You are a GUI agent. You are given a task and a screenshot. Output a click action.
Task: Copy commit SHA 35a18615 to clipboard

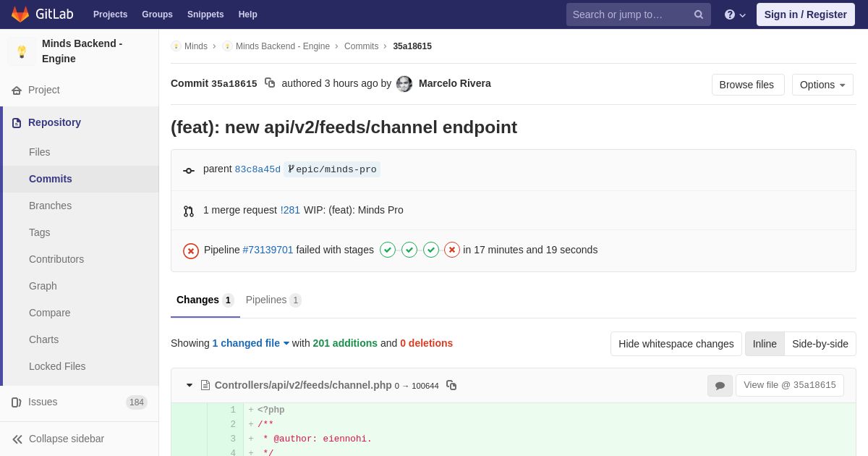coord(270,83)
